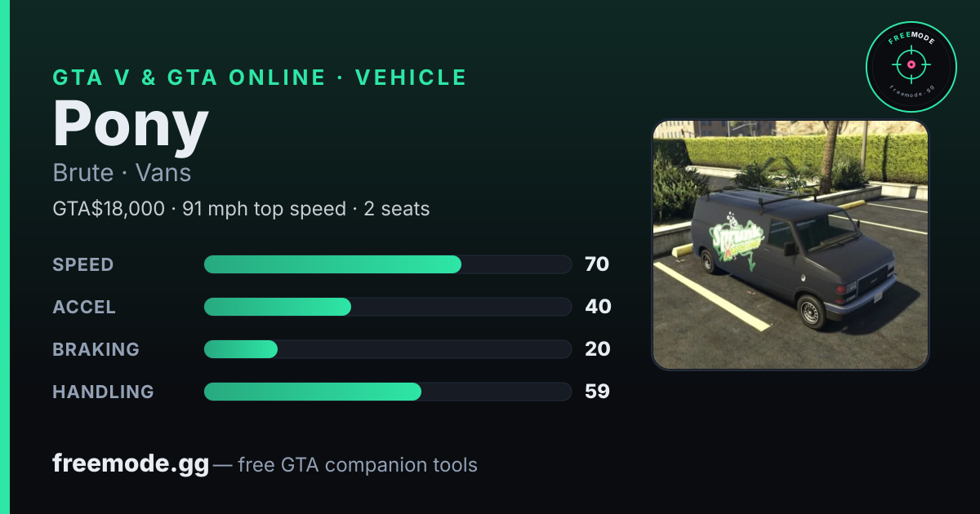Image resolution: width=980 pixels, height=514 pixels.
Task: Click the Pony vehicle title
Action: (x=131, y=126)
